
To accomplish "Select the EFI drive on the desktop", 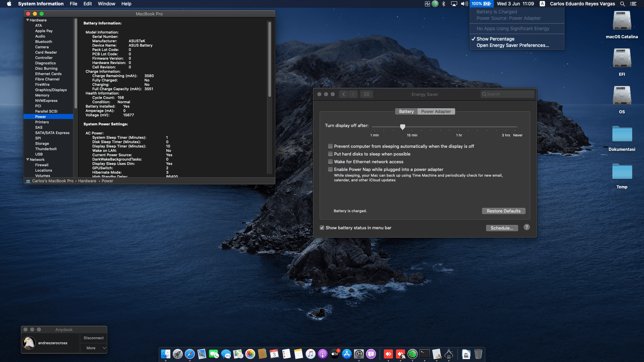I will point(622,62).
